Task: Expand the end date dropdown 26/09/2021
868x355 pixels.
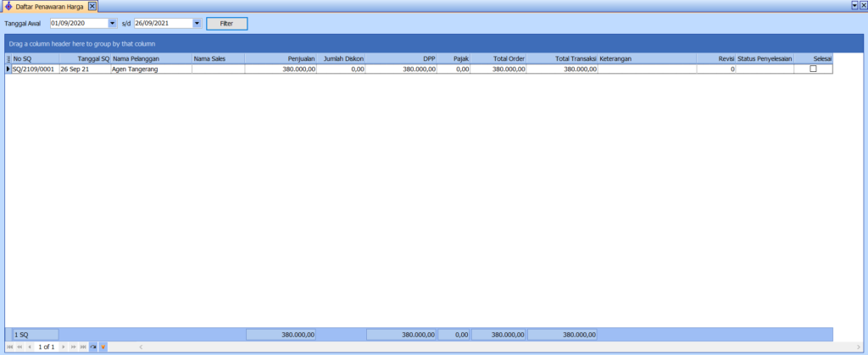Action: click(198, 24)
